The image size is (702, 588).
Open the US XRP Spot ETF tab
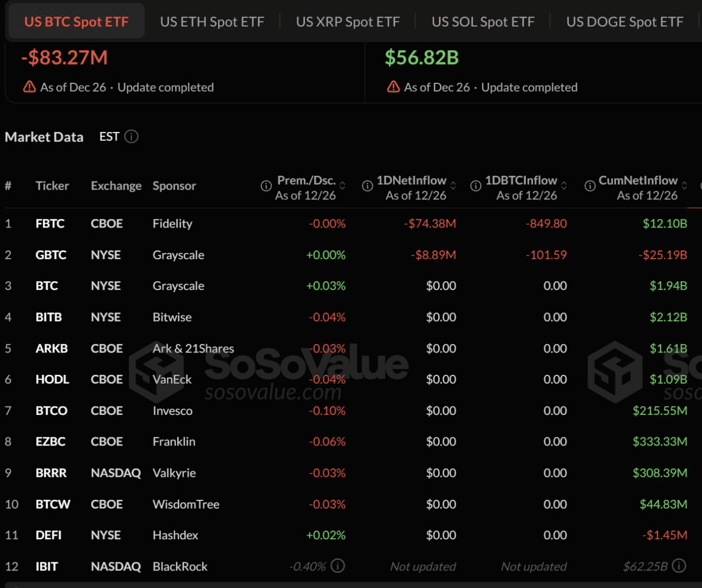[348, 21]
